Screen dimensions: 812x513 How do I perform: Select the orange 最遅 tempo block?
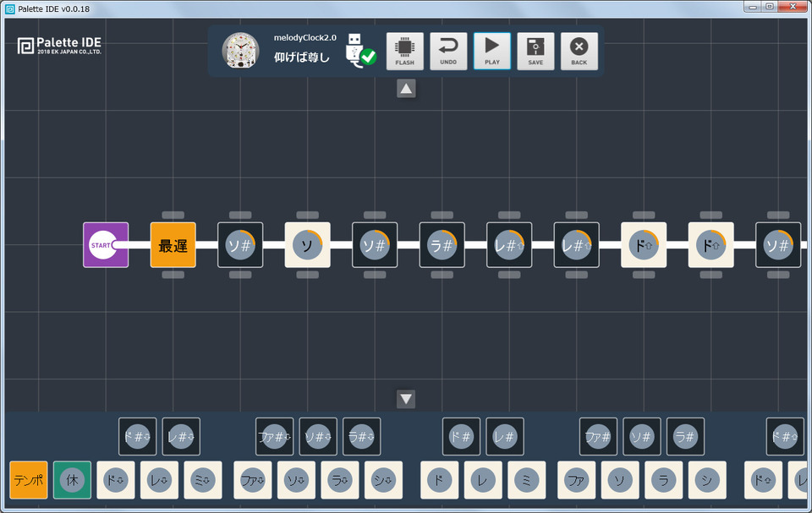(x=173, y=245)
